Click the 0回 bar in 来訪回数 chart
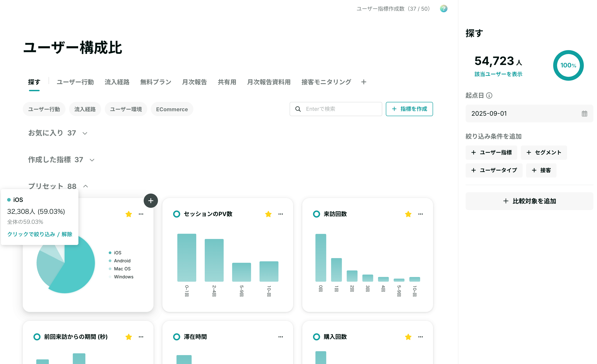 pos(321,257)
